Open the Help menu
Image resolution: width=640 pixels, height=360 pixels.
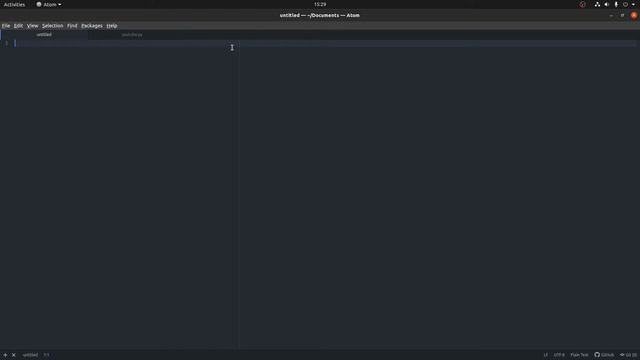pyautogui.click(x=112, y=26)
